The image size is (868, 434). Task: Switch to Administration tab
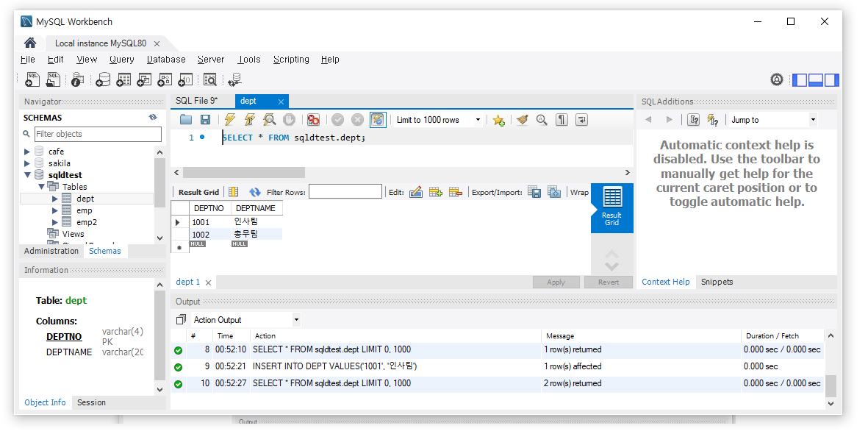point(51,251)
